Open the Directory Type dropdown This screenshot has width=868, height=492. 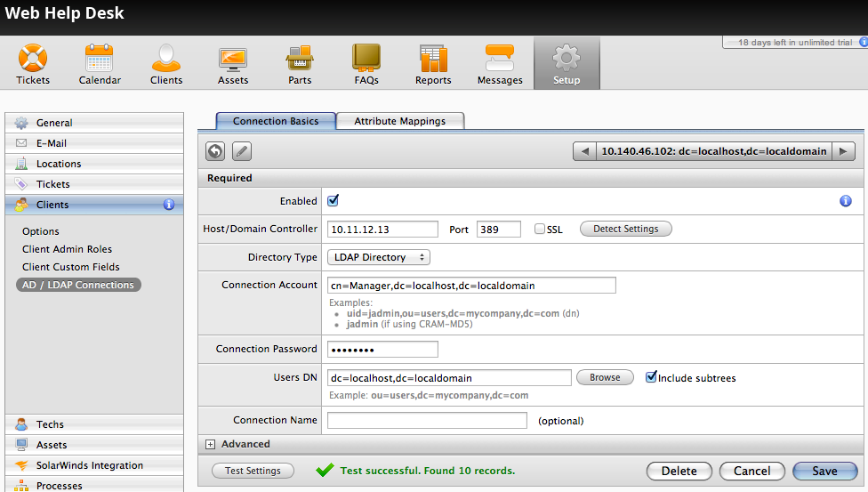coord(379,257)
